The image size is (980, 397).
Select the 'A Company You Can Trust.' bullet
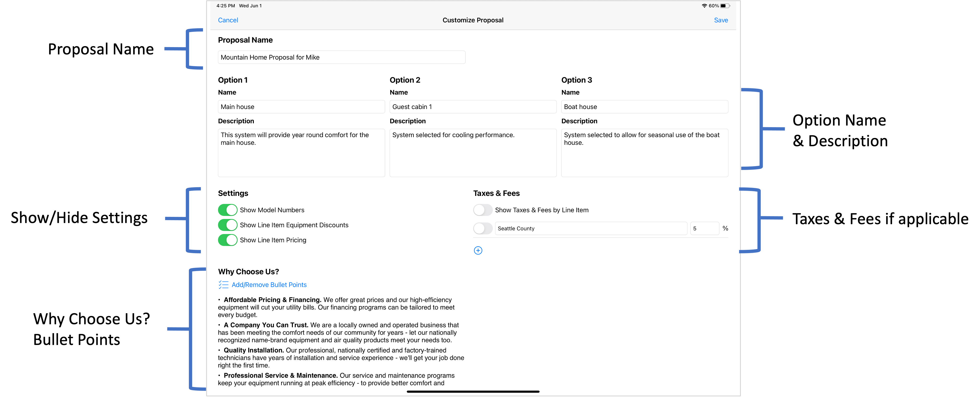pyautogui.click(x=266, y=325)
